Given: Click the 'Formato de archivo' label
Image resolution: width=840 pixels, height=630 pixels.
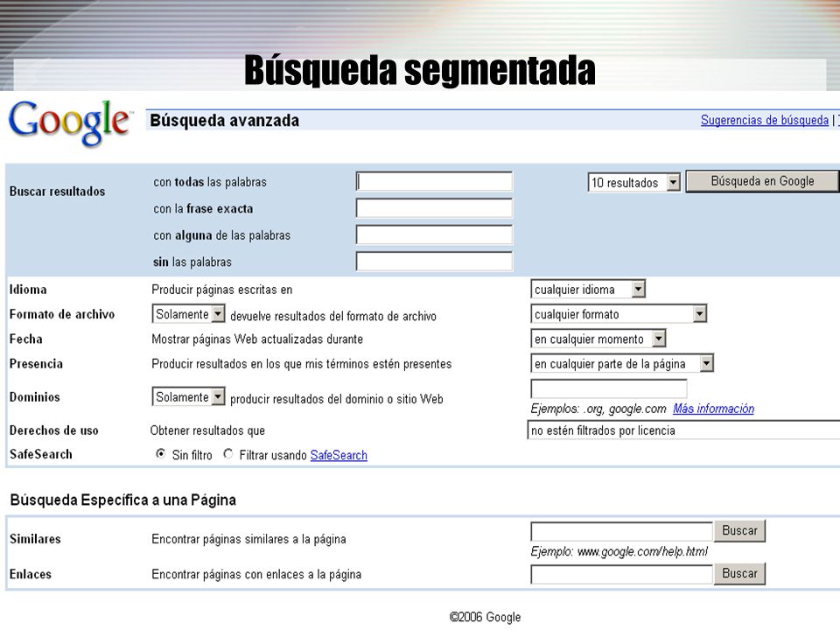Looking at the screenshot, I should click(x=62, y=314).
